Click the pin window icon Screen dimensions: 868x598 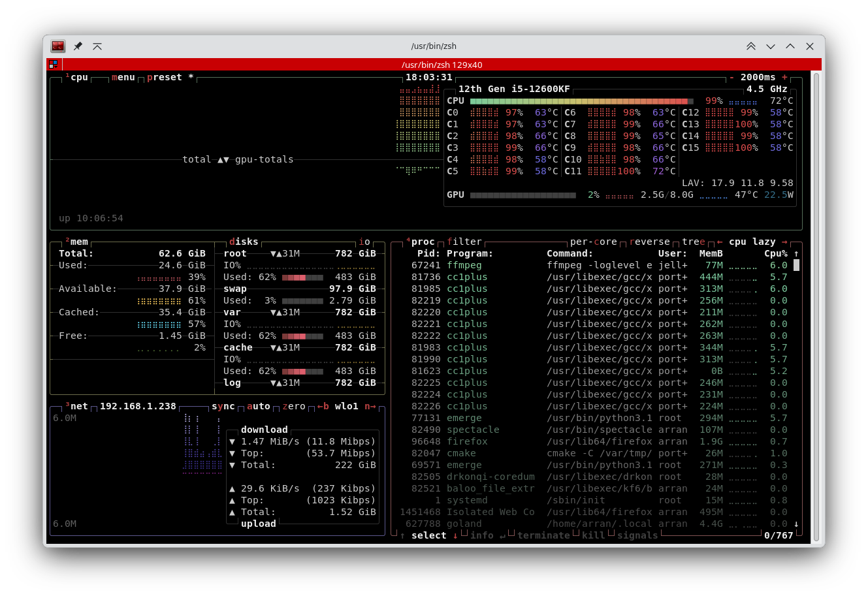coord(78,46)
